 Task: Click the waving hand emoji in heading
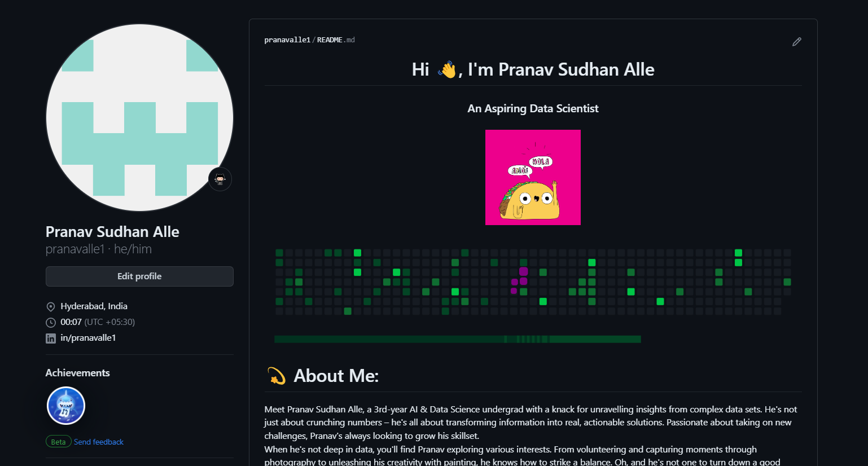click(447, 69)
